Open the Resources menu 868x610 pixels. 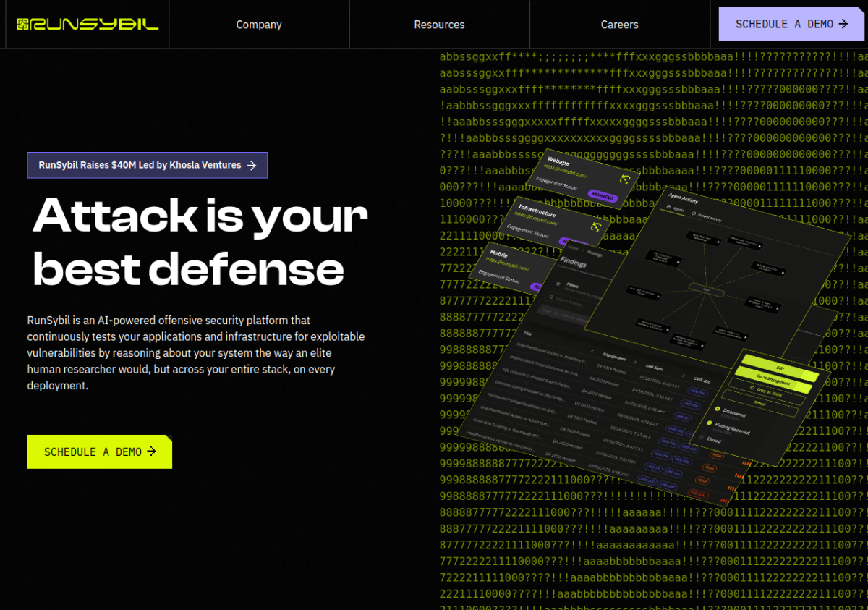point(439,25)
